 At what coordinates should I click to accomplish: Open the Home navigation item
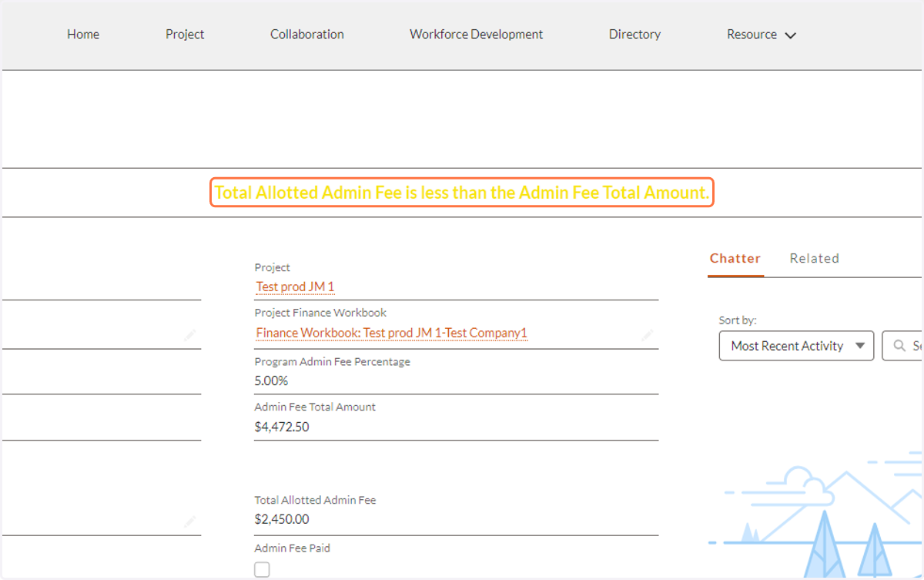click(x=83, y=35)
